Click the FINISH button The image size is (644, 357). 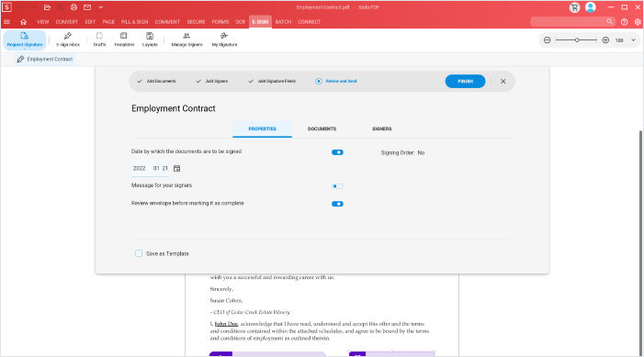click(x=466, y=82)
